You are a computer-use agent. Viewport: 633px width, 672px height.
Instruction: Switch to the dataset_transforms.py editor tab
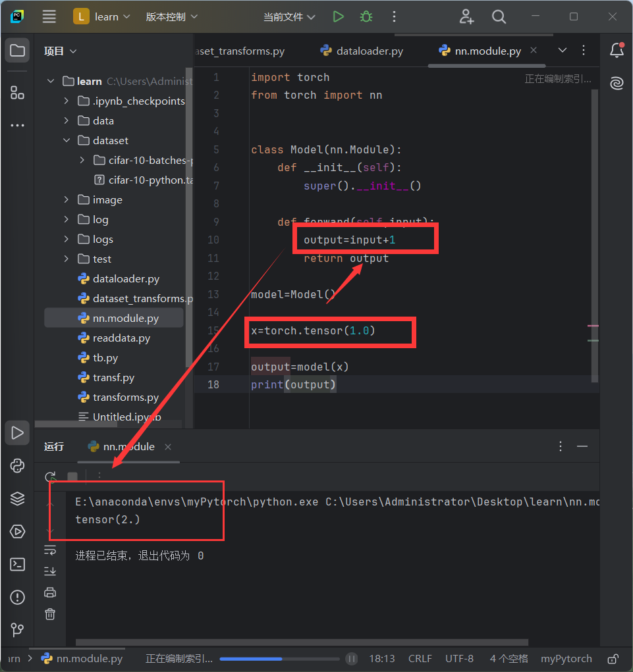[x=240, y=51]
